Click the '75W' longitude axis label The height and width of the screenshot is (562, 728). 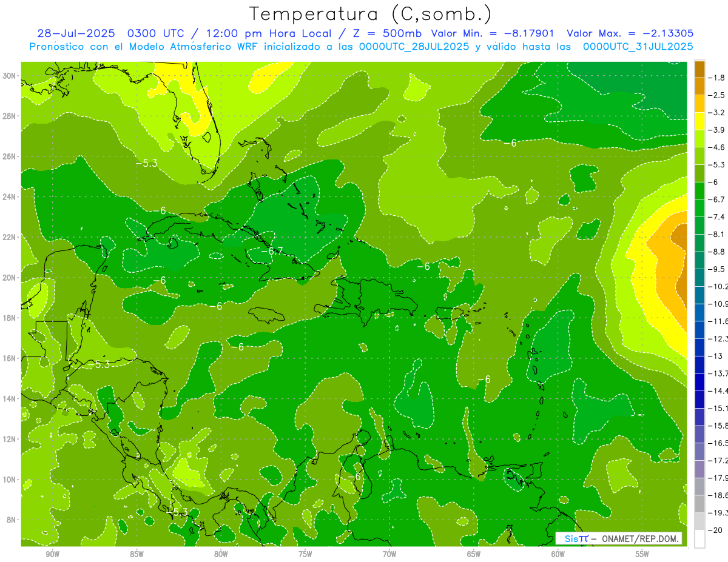tap(305, 555)
